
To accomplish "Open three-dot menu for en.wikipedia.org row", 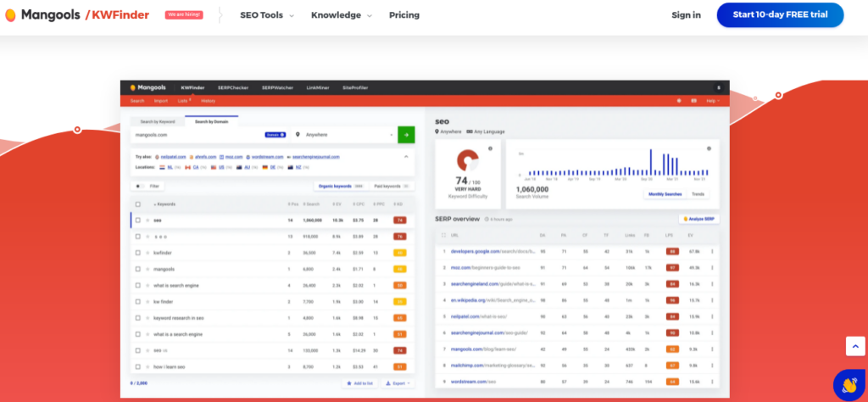I will (712, 300).
